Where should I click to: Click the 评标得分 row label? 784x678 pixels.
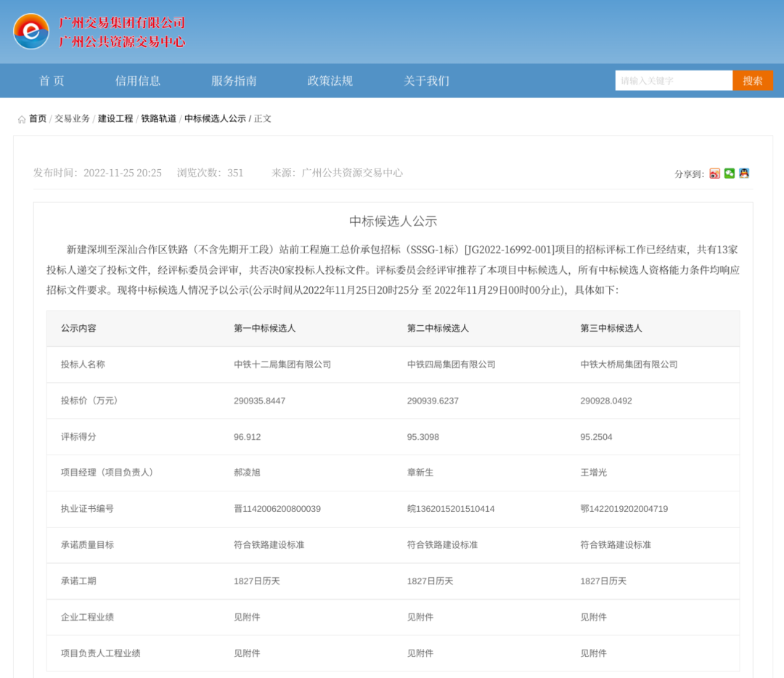[x=78, y=437]
